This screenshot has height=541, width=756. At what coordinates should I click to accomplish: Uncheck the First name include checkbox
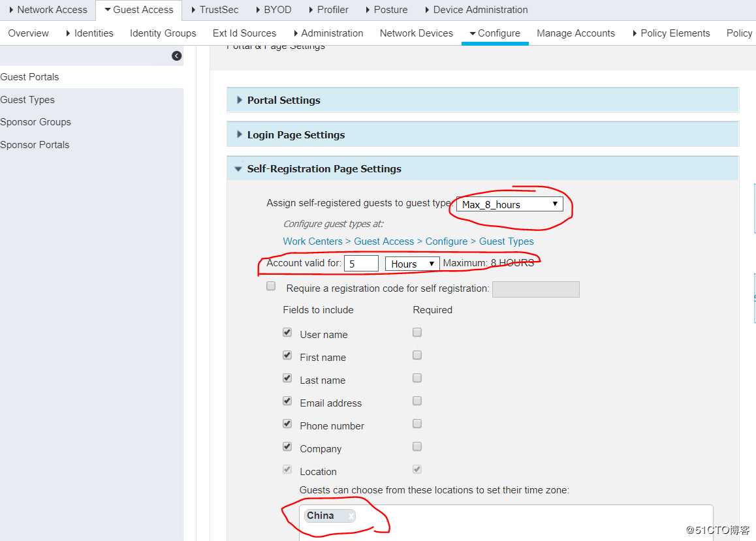(x=287, y=355)
